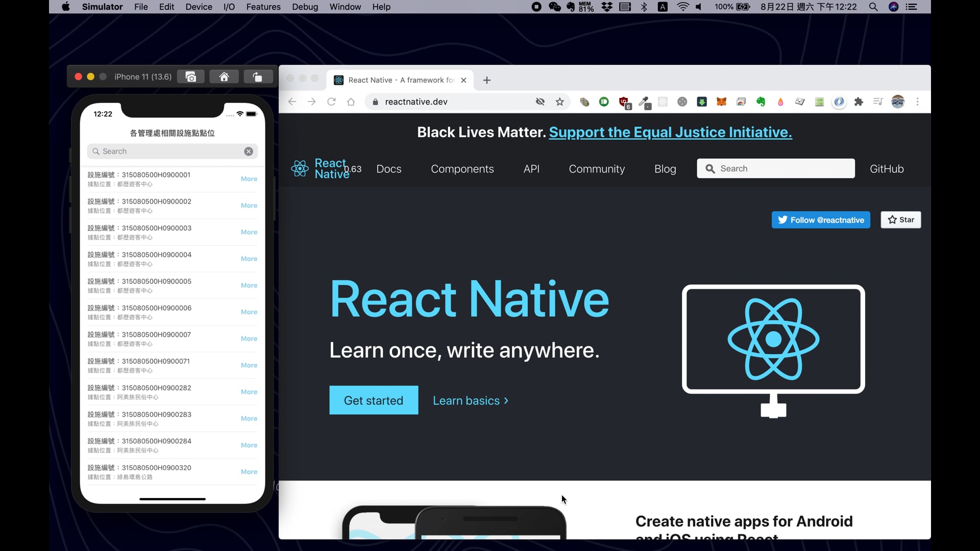
Task: Click Support the Equal Justice Initiative link
Action: click(670, 132)
